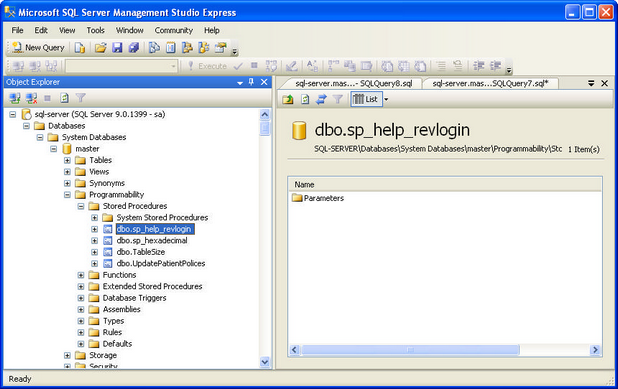Expand dbo.sp_hexadecimal node
The height and width of the screenshot is (389, 618).
point(95,240)
